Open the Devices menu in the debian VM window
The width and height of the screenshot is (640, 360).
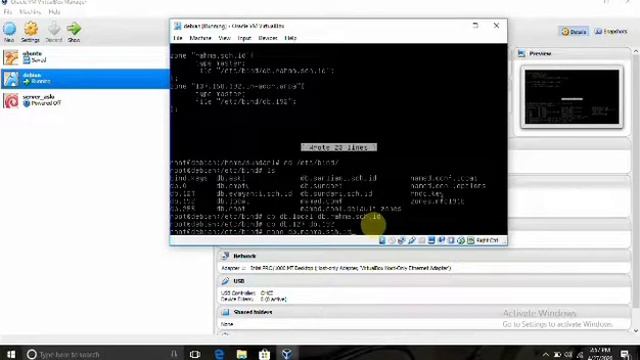[268, 38]
